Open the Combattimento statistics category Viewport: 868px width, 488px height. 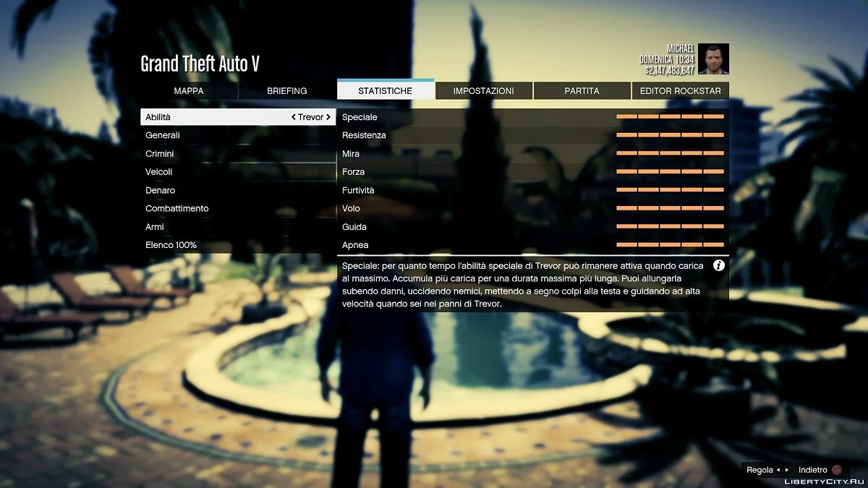(177, 208)
